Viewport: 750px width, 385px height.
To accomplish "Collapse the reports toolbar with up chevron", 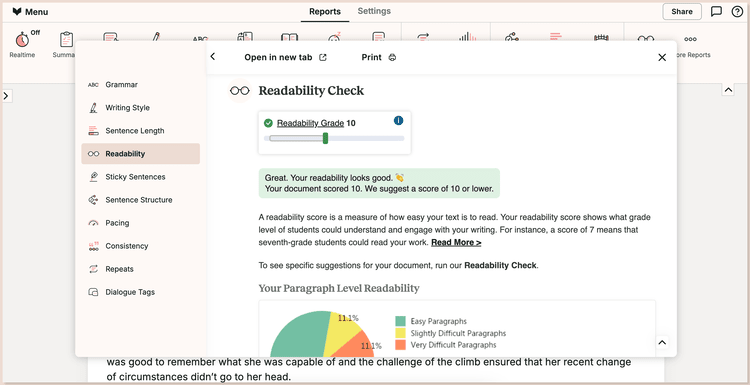I will click(x=728, y=89).
